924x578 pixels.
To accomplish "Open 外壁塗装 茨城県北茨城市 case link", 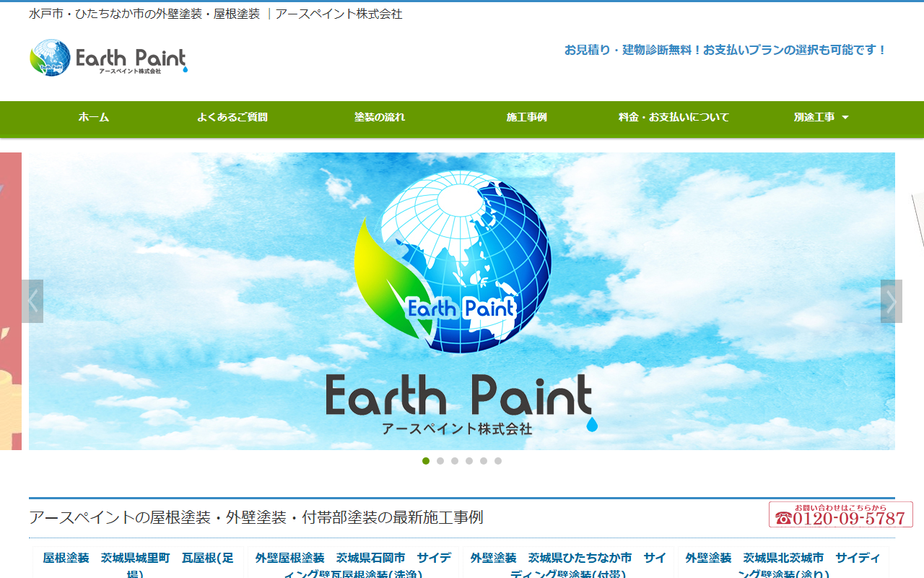I will [x=783, y=565].
